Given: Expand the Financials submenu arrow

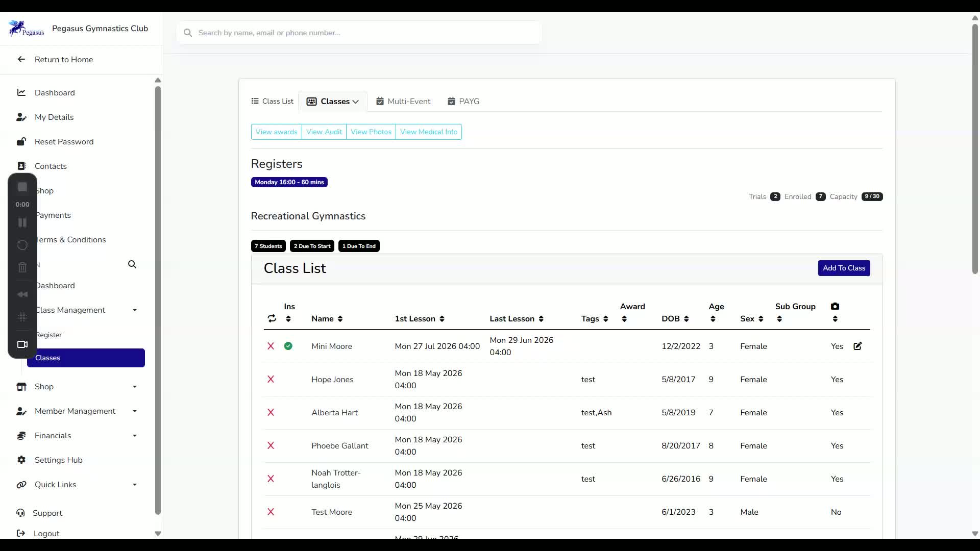Looking at the screenshot, I should [135, 436].
